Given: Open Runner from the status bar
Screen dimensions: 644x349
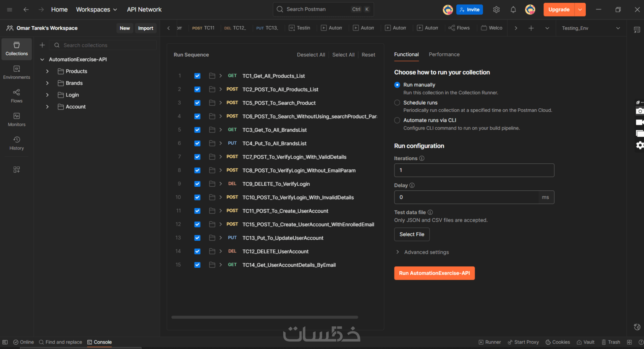Looking at the screenshot, I should coord(490,342).
